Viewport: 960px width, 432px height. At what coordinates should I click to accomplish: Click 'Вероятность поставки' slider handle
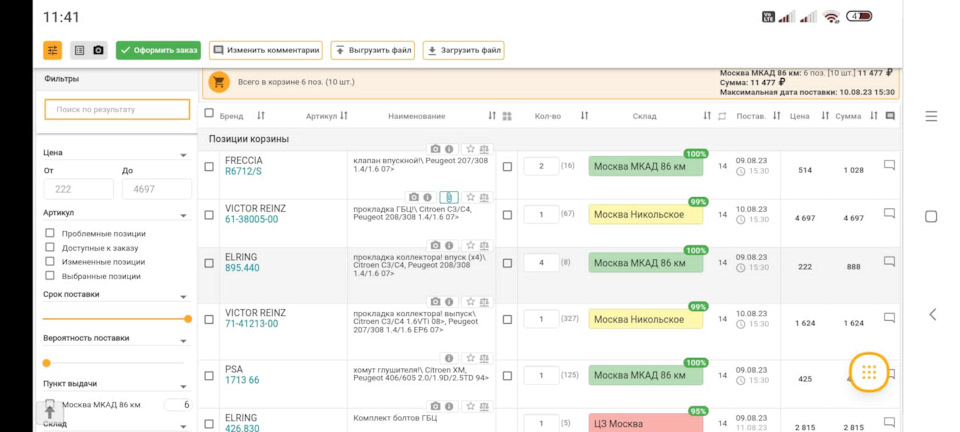(47, 363)
